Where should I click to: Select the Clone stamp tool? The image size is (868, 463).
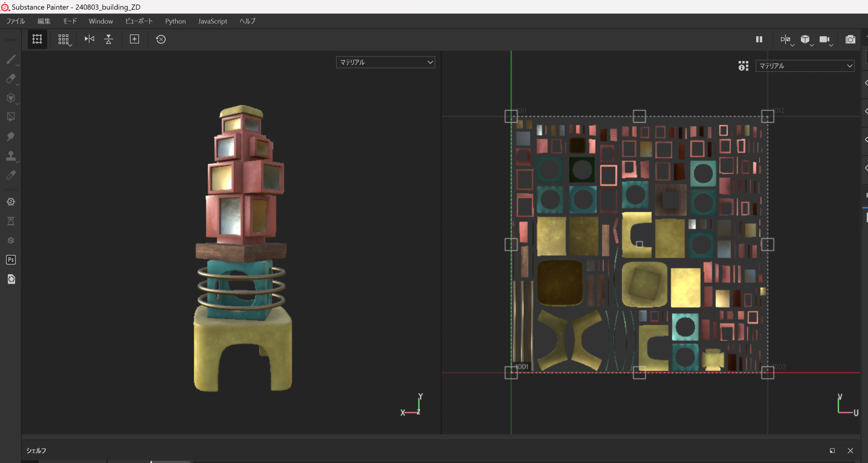pos(11,156)
